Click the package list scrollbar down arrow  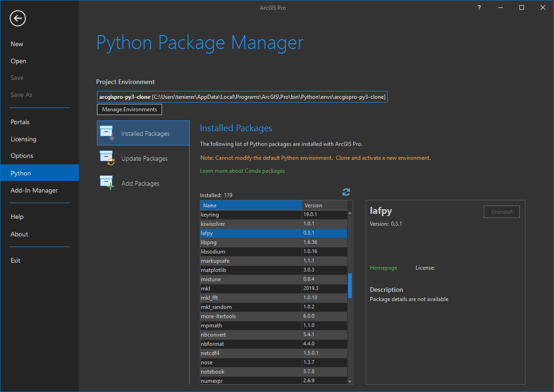(350, 382)
